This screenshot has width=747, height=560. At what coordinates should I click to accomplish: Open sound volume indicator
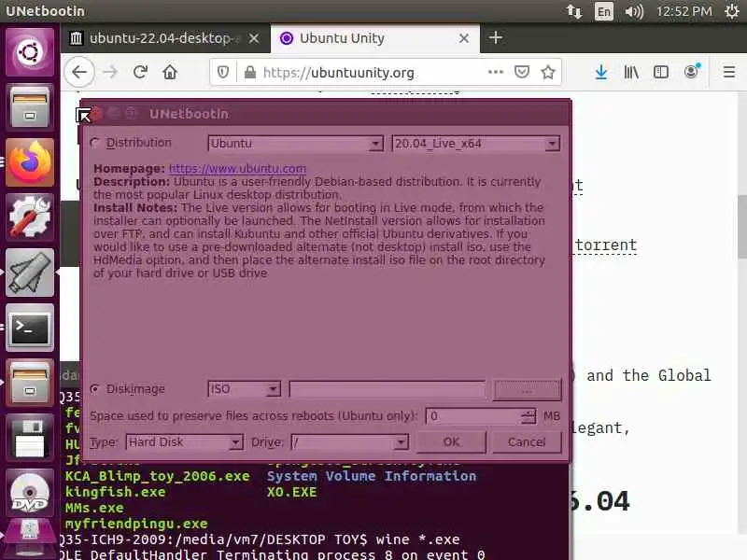tap(634, 11)
